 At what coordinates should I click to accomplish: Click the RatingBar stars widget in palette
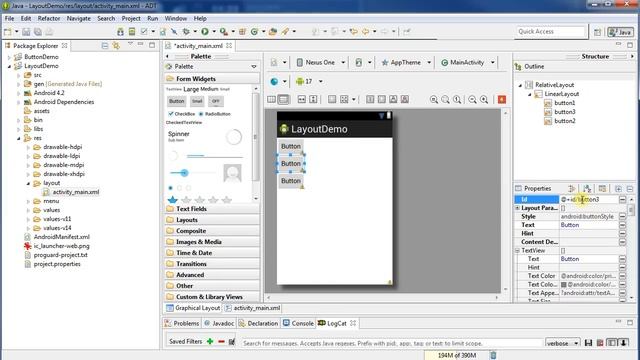[x=200, y=200]
